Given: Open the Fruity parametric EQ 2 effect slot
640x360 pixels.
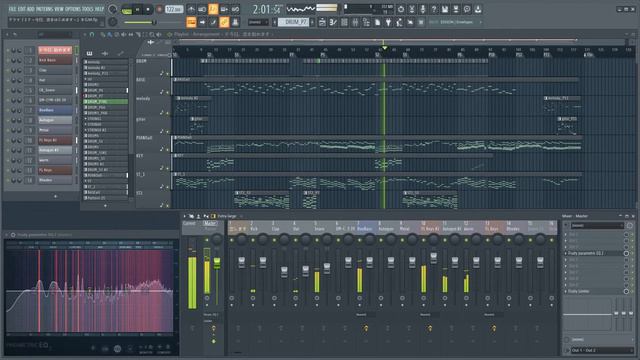Looking at the screenshot, I should click(594, 253).
